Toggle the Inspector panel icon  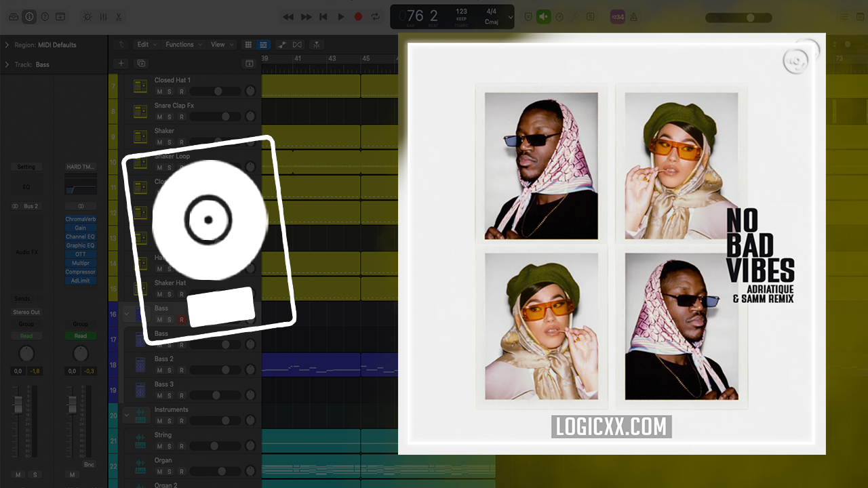(x=29, y=17)
